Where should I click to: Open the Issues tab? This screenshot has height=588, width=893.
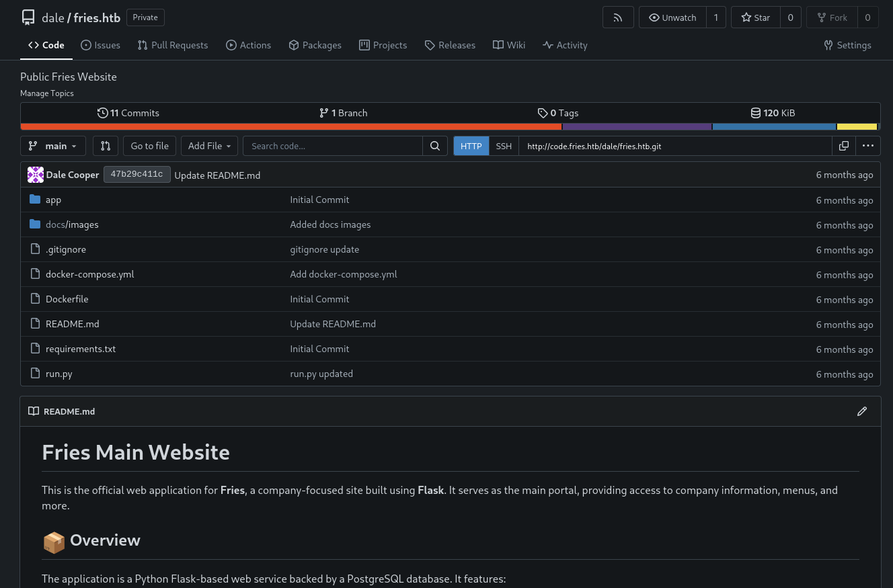(100, 45)
